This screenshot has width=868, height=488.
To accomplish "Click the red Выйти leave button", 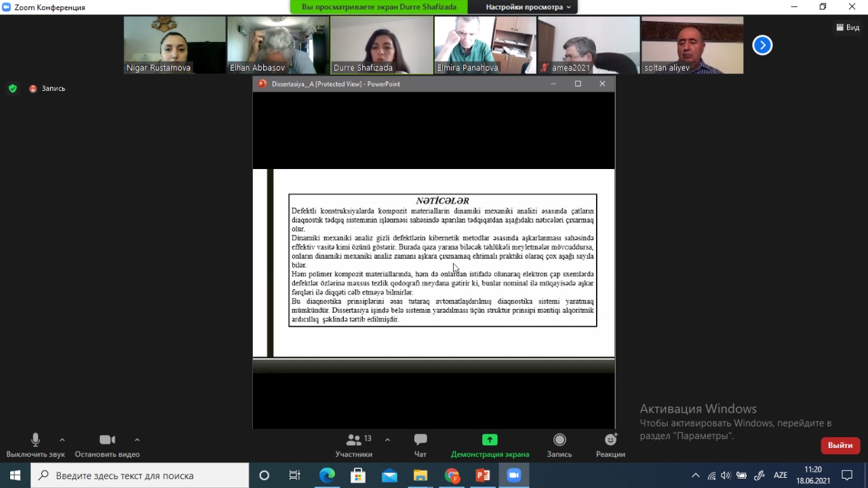I will [840, 445].
